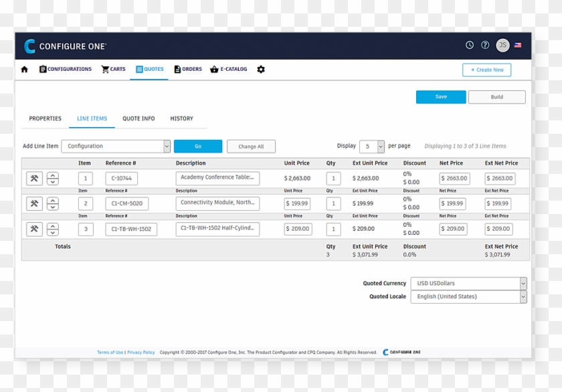562x392 pixels.
Task: Click the clock history icon in header
Action: click(470, 45)
